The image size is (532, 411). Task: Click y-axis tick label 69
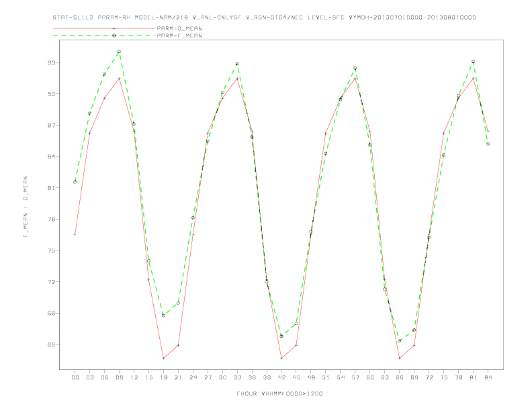tap(52, 314)
